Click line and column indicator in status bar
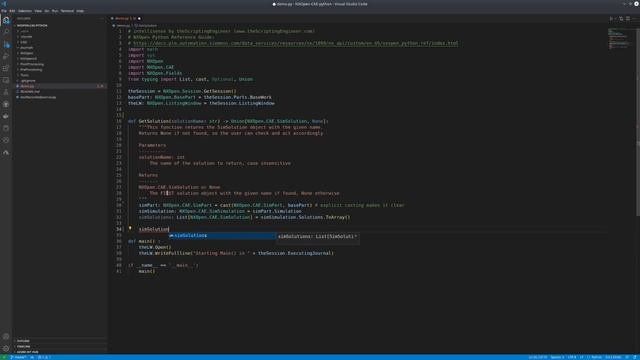This screenshot has width=640, height=360. tap(538, 357)
